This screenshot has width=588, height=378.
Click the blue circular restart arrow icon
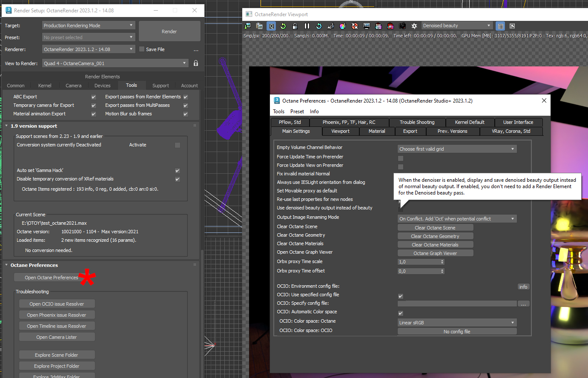(x=319, y=26)
